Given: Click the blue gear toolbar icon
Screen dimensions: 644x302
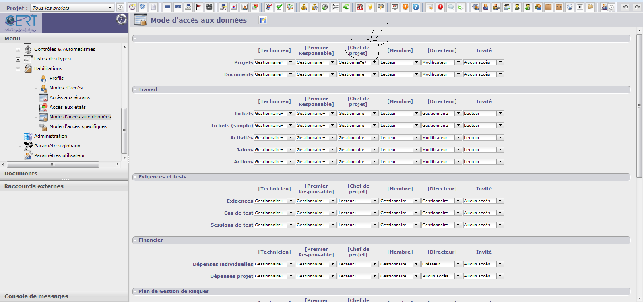Looking at the screenshot, I should coord(143,7).
